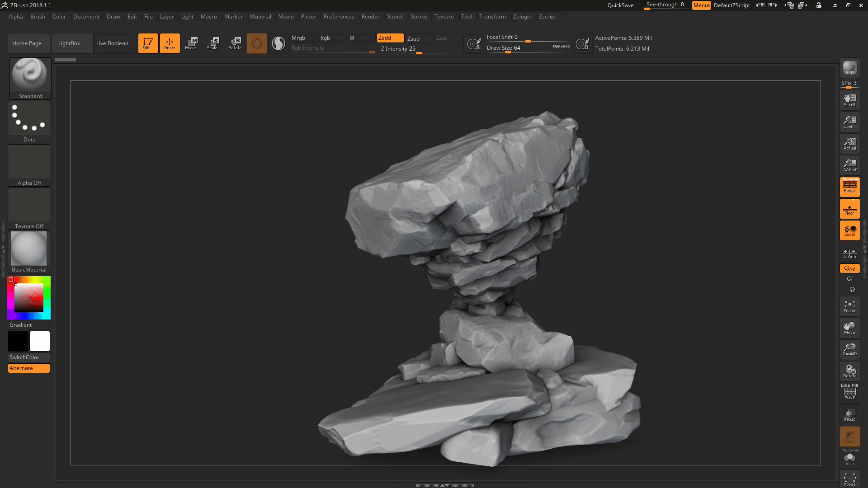This screenshot has width=868, height=488.
Task: Click the QuickSave button
Action: click(620, 5)
